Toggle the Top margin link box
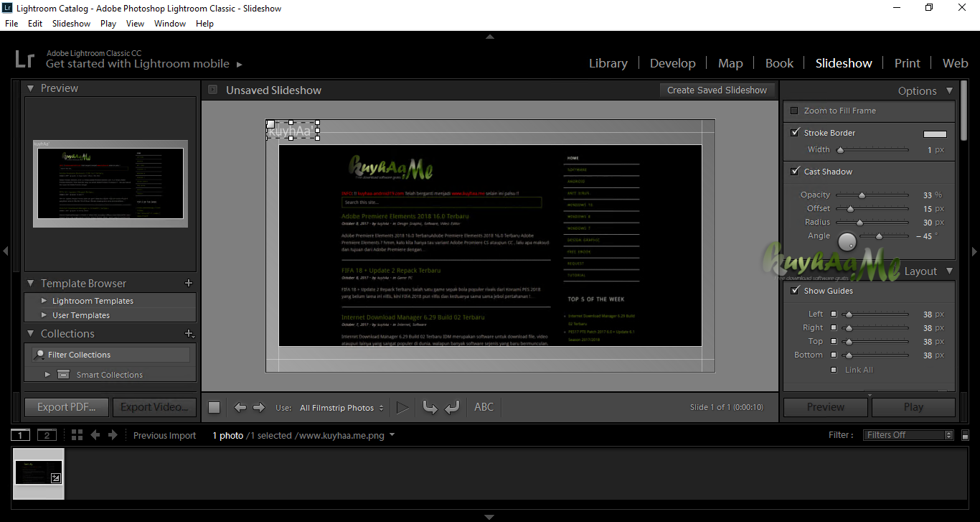 coord(834,341)
